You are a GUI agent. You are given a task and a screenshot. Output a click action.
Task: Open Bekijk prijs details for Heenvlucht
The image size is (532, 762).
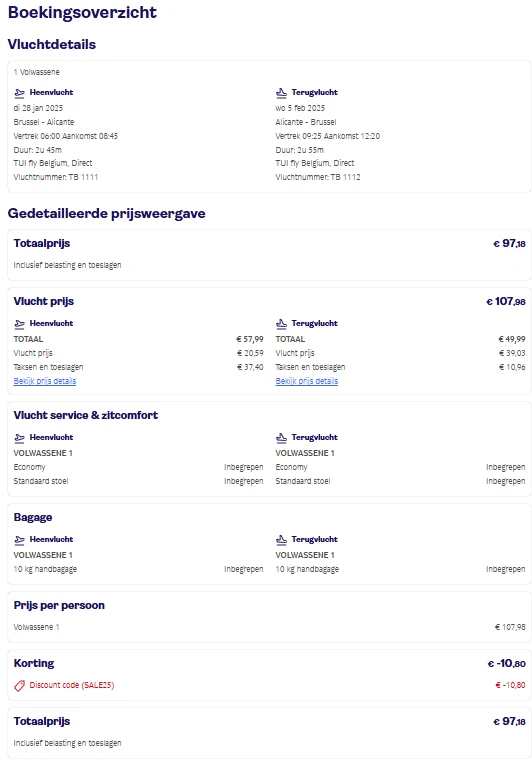click(45, 381)
